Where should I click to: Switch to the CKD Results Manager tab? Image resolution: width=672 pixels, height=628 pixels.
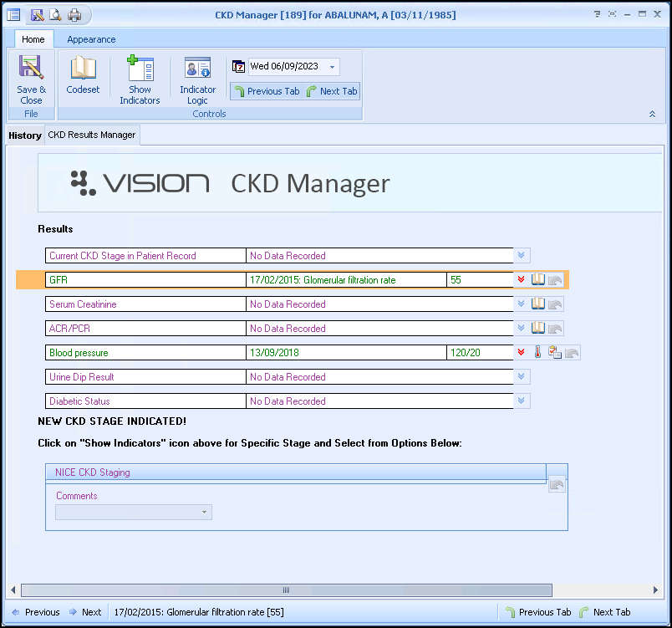(92, 135)
